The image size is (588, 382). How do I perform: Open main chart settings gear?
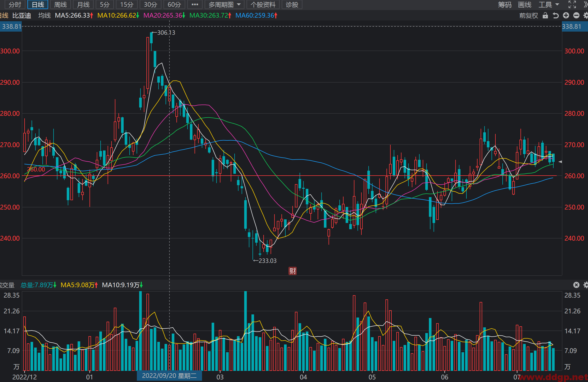[x=586, y=16]
